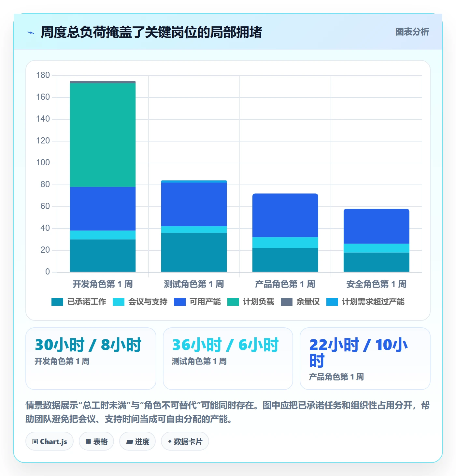Click the dark teal 已承诺工作 segment of 安全角色 bar
Viewport: 456px width, 476px height.
tap(376, 262)
